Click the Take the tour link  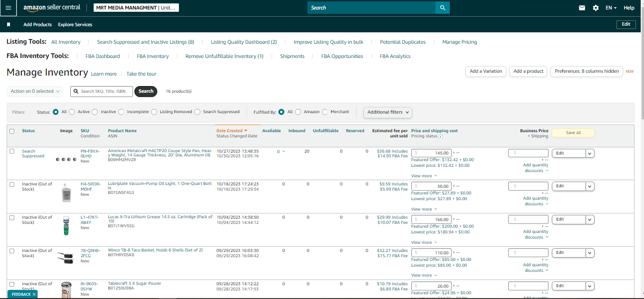[x=141, y=74]
